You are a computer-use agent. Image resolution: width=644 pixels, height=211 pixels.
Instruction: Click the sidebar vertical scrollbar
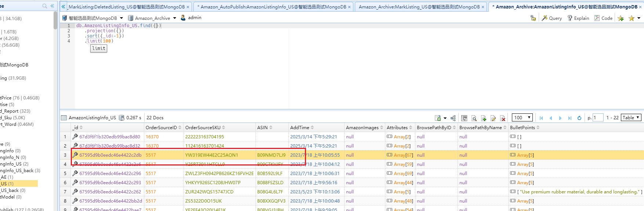pos(55,20)
